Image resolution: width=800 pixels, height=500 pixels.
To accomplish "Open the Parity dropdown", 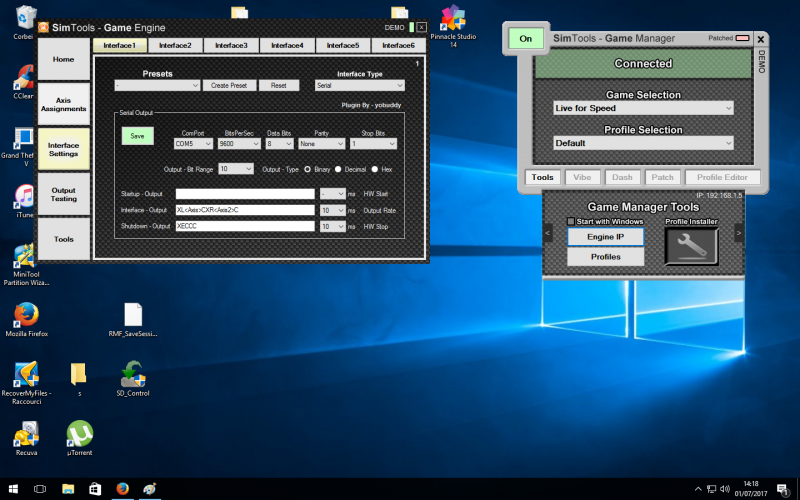I will 322,144.
